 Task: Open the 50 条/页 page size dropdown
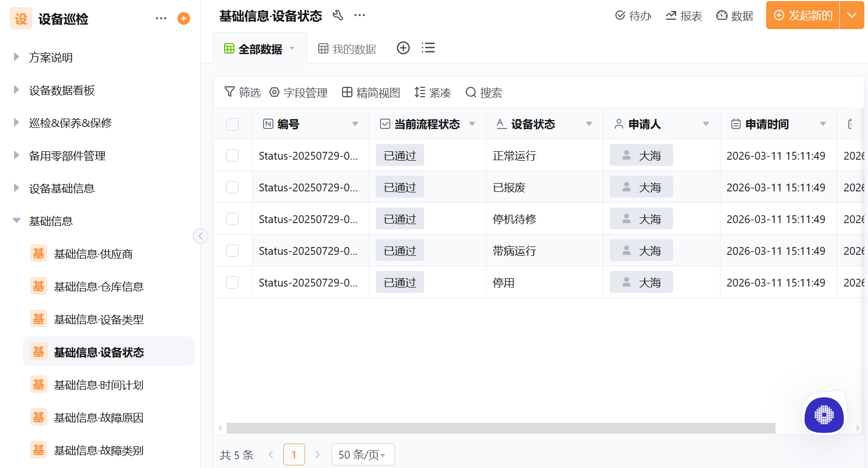(363, 454)
